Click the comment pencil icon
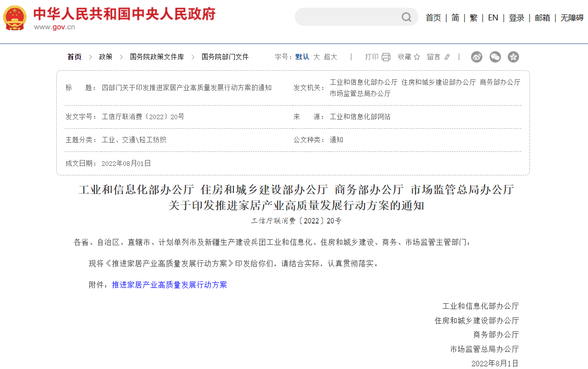The image size is (588, 369). [x=447, y=57]
